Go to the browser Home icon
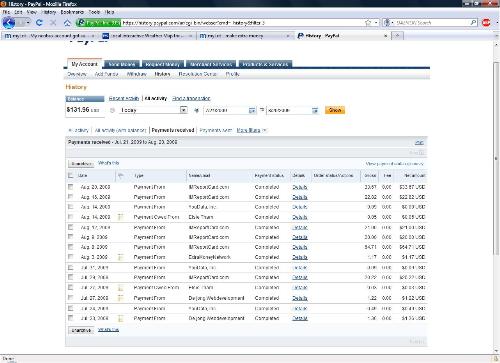This screenshot has height=363, width=500. coord(67,23)
